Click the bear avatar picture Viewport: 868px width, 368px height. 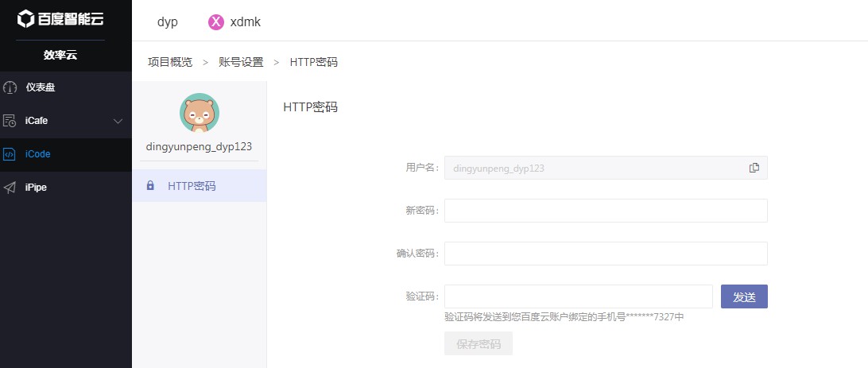(x=200, y=113)
